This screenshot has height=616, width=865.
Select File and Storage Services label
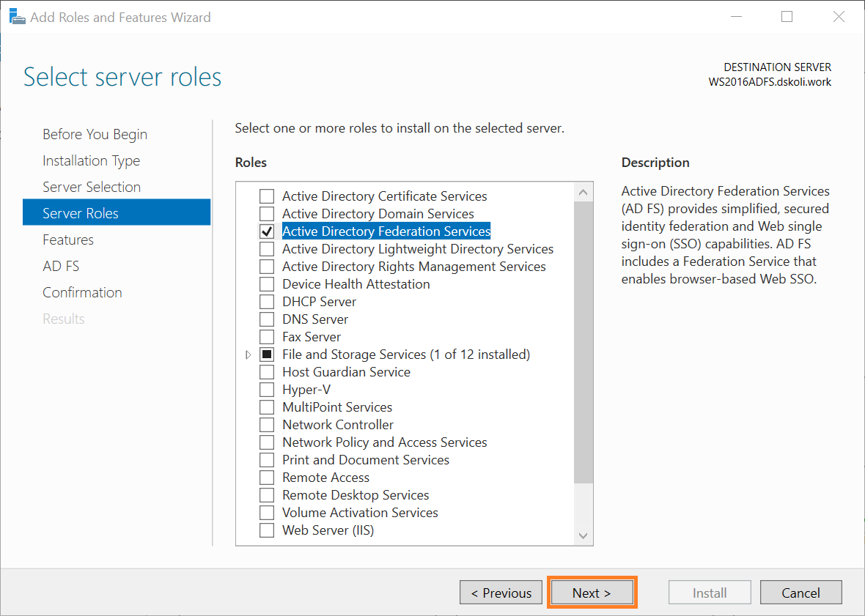coord(406,355)
